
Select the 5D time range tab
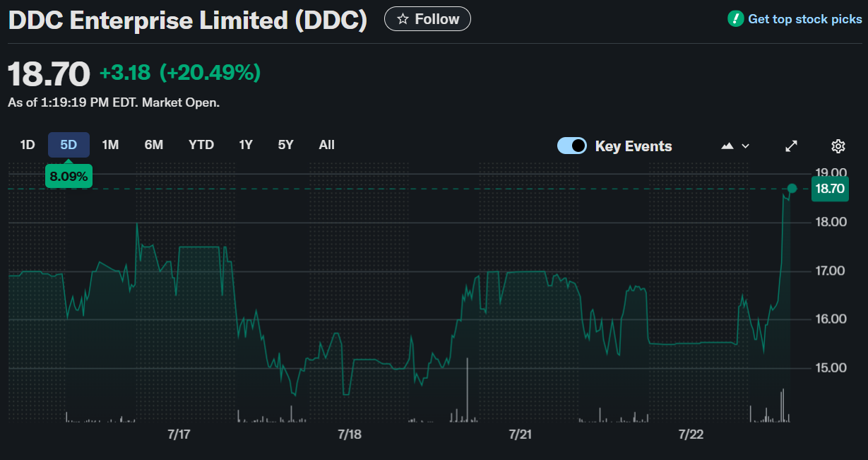click(69, 145)
